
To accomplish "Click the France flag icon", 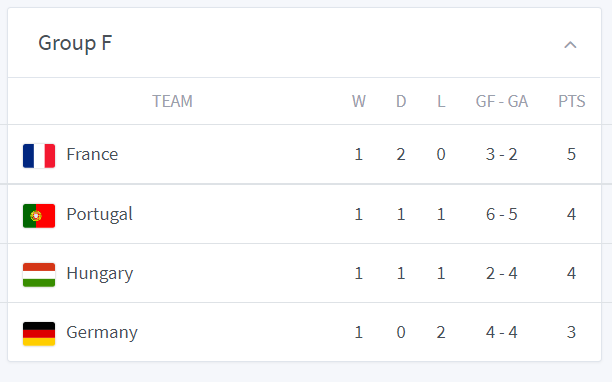I will (x=39, y=156).
